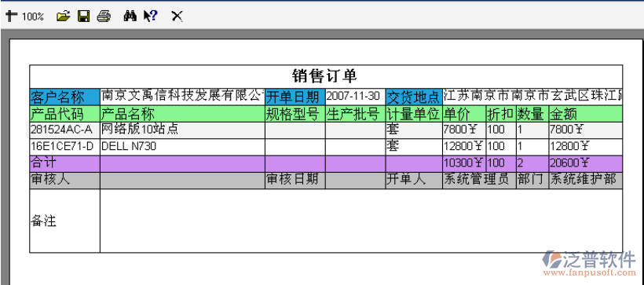Select the 备注 remarks label
The image size is (644, 285).
click(43, 221)
